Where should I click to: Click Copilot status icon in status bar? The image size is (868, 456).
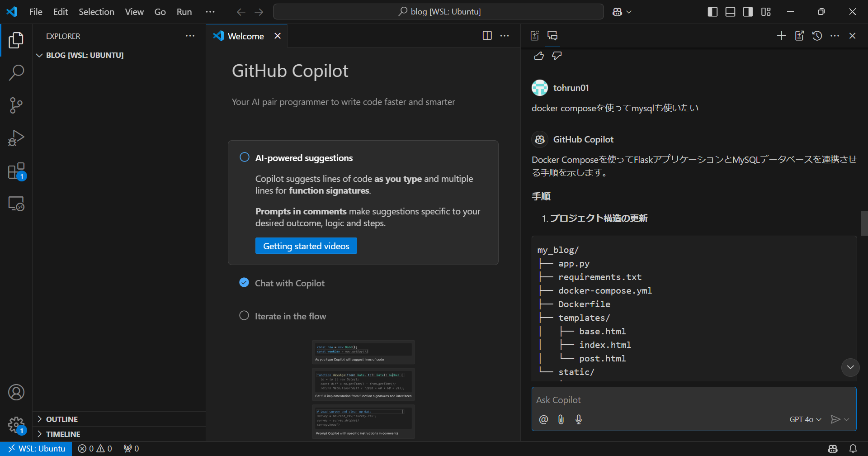click(x=833, y=448)
